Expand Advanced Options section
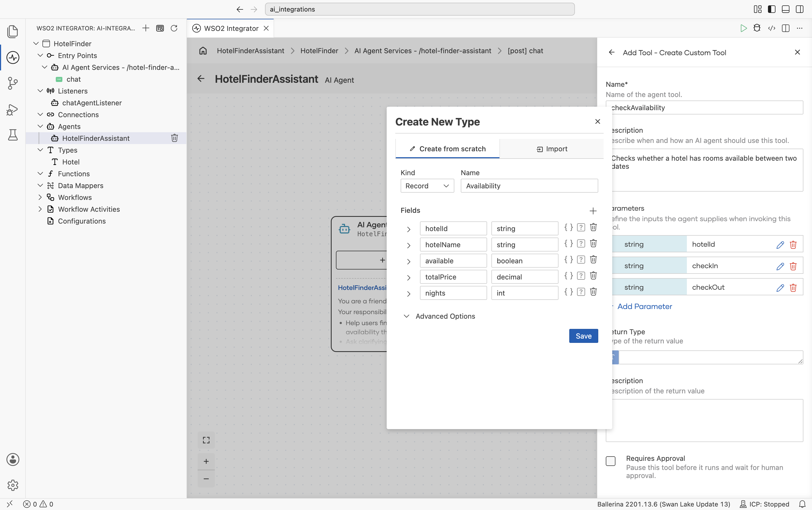 click(x=440, y=316)
